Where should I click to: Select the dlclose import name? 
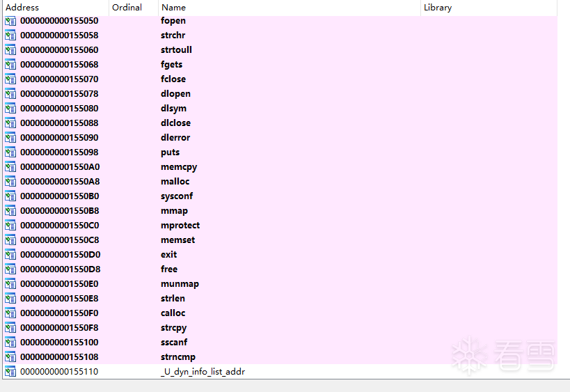click(175, 123)
